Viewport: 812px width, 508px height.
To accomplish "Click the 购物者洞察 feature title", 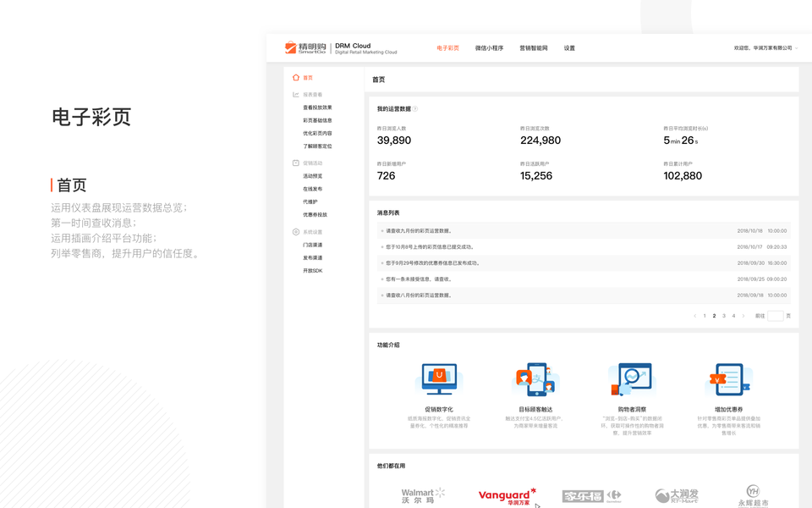I will pos(632,410).
